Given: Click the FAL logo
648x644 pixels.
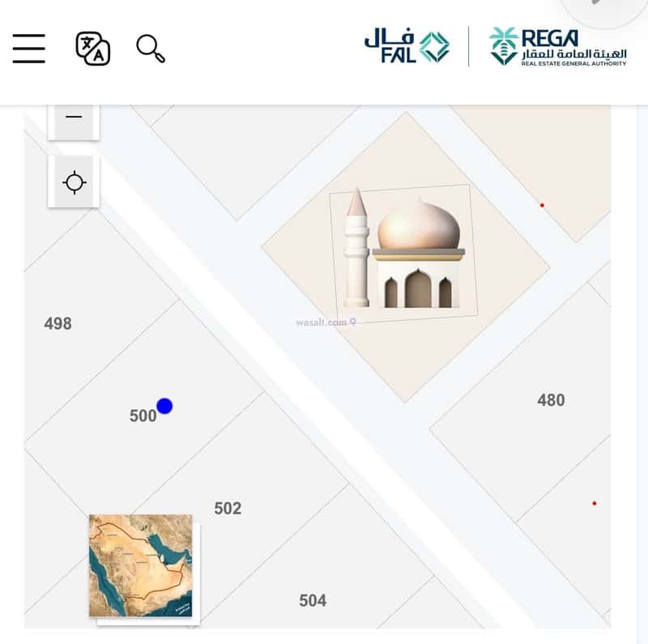Looking at the screenshot, I should point(407,46).
